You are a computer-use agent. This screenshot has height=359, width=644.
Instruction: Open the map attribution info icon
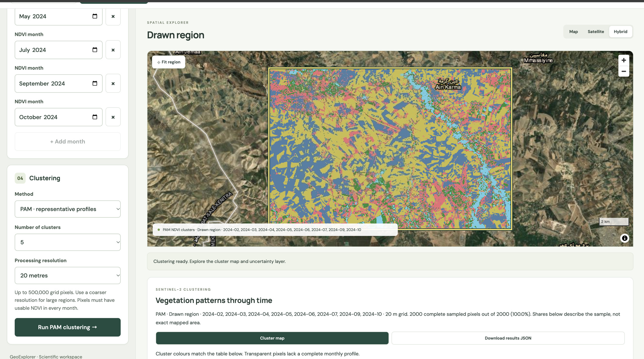pos(624,238)
